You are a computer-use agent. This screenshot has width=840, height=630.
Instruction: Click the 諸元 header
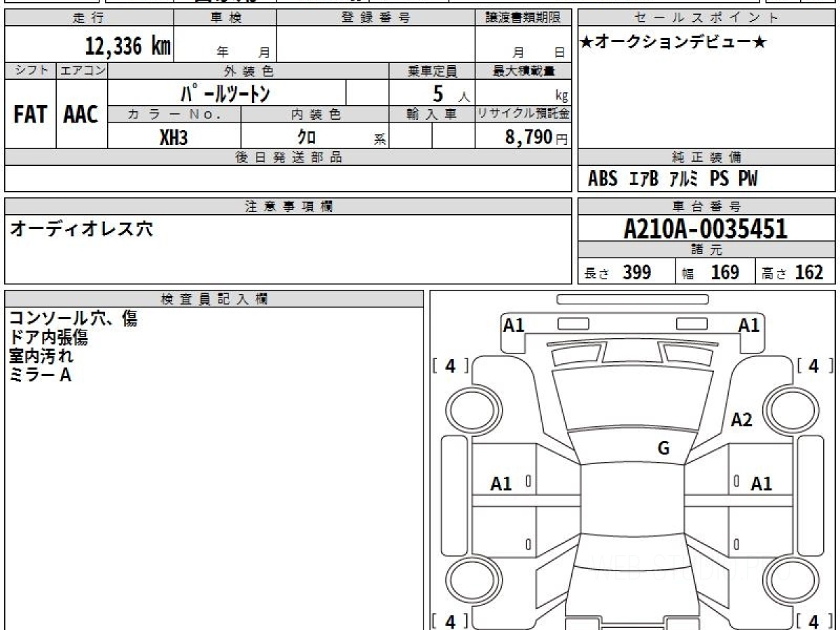[707, 250]
